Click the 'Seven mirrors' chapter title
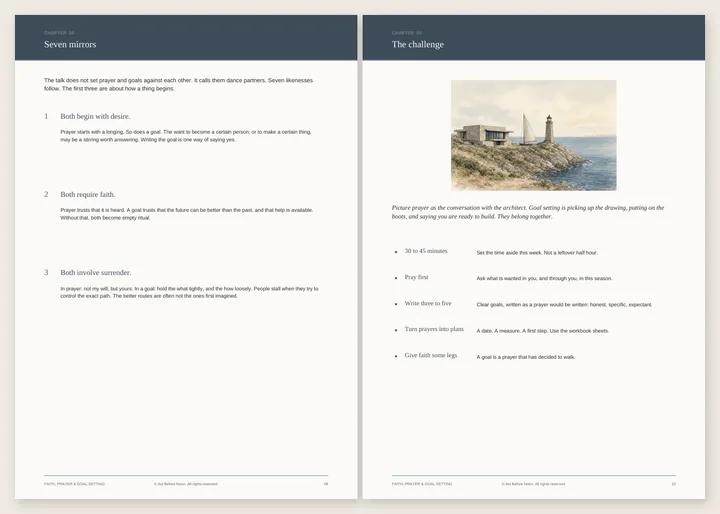 click(70, 45)
